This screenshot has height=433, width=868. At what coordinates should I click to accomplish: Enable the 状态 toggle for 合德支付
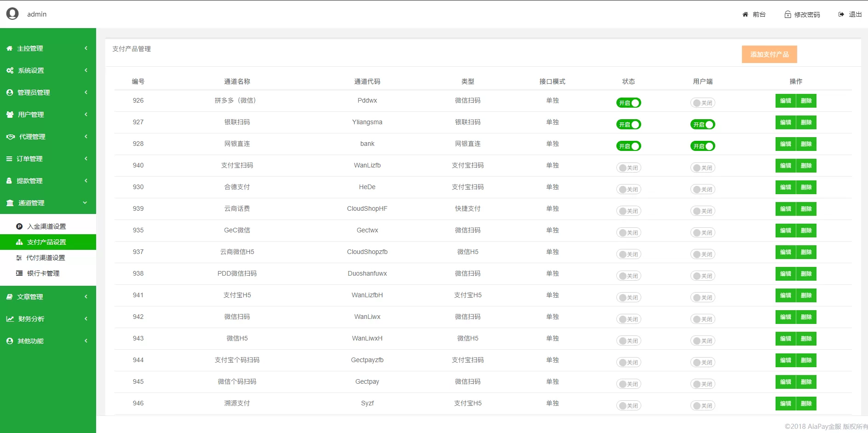tap(628, 190)
